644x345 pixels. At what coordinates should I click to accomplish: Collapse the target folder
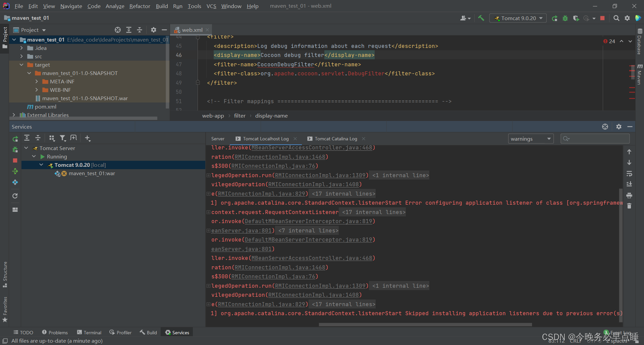pos(21,65)
